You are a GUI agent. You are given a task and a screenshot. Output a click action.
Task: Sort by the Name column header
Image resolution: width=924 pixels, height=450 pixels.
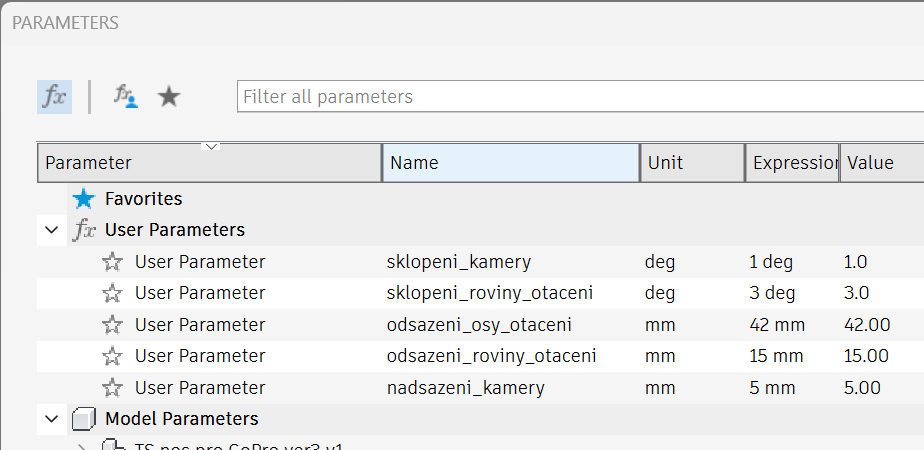coord(510,163)
